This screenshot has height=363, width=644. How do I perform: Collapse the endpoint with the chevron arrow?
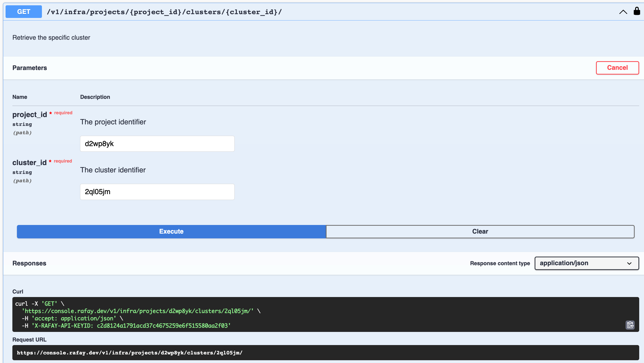tap(623, 12)
